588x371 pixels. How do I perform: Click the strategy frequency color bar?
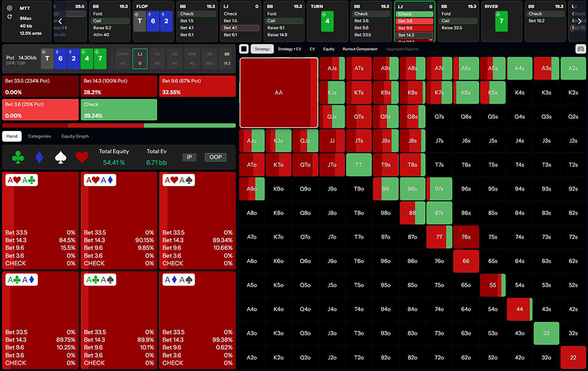coord(118,125)
